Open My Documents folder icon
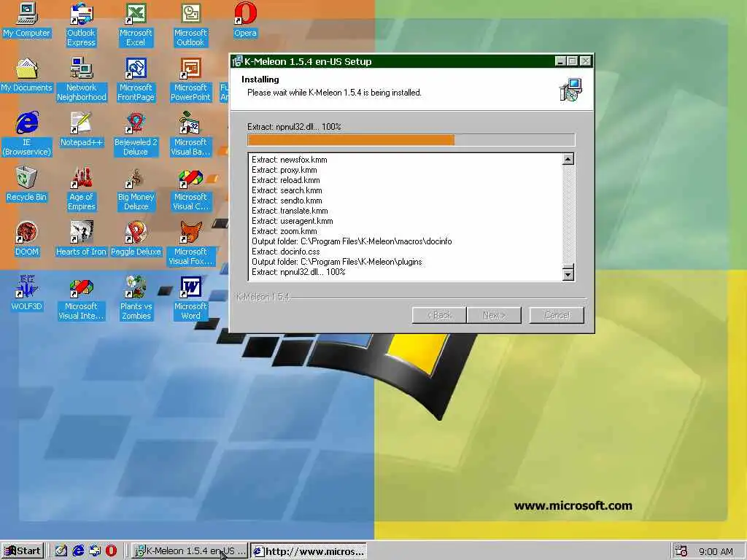The width and height of the screenshot is (747, 560). point(26,75)
